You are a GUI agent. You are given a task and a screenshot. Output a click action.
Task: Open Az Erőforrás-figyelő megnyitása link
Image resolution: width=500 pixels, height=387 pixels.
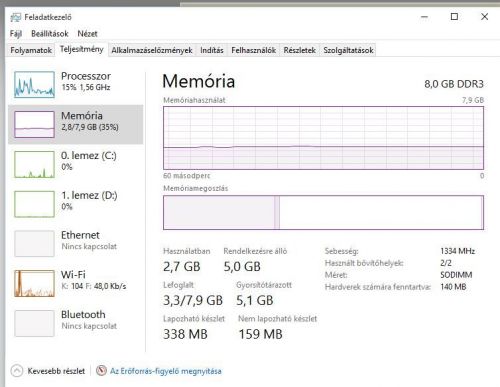click(x=166, y=371)
